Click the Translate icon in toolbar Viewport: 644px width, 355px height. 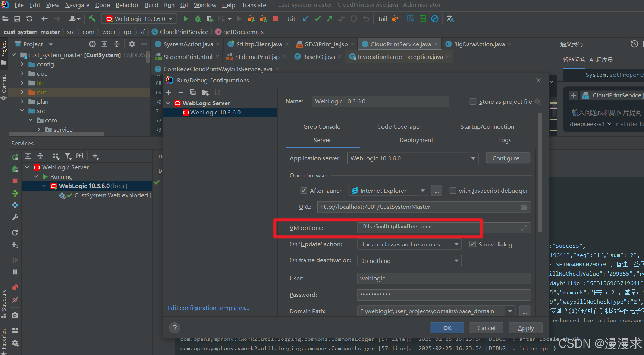point(450,19)
